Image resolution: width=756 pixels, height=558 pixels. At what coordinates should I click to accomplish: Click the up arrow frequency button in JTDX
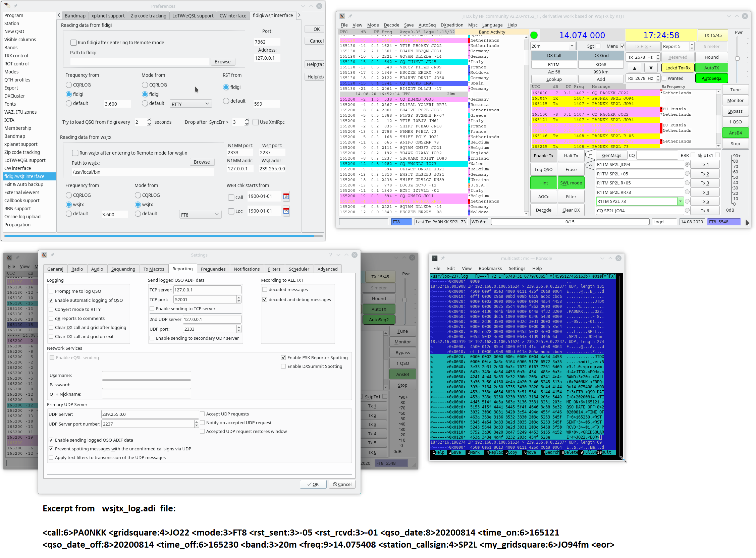[x=635, y=68]
